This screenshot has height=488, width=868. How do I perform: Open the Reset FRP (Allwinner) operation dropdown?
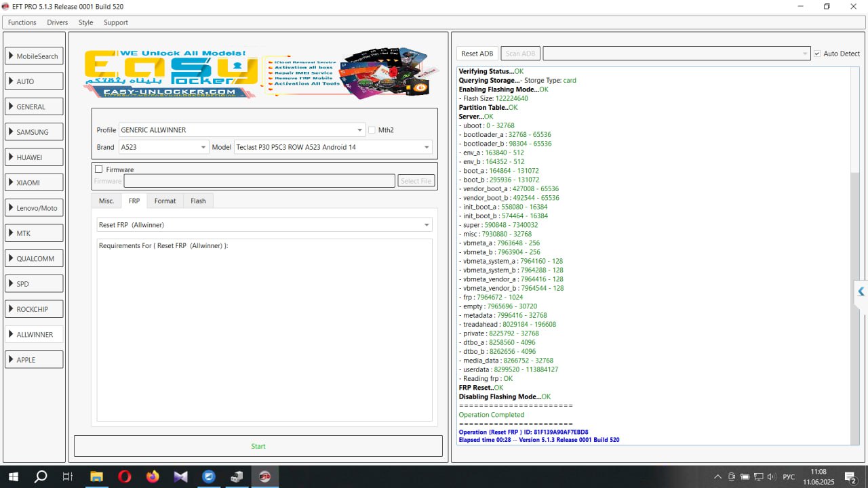[264, 224]
